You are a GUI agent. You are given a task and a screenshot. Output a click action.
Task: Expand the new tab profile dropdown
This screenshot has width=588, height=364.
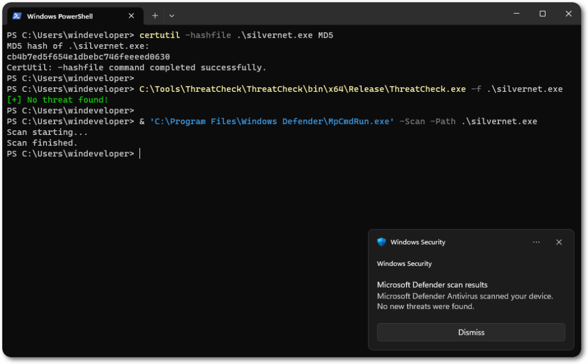(172, 16)
